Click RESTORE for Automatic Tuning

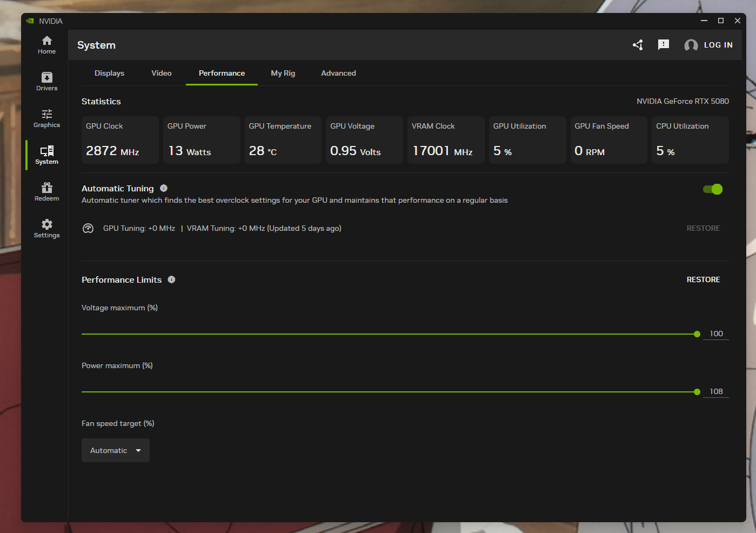click(703, 228)
